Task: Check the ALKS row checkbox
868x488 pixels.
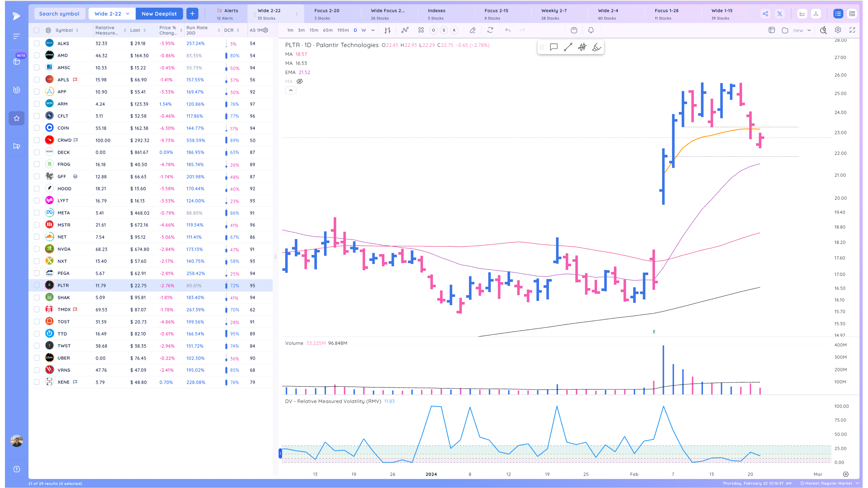Action: tap(36, 43)
